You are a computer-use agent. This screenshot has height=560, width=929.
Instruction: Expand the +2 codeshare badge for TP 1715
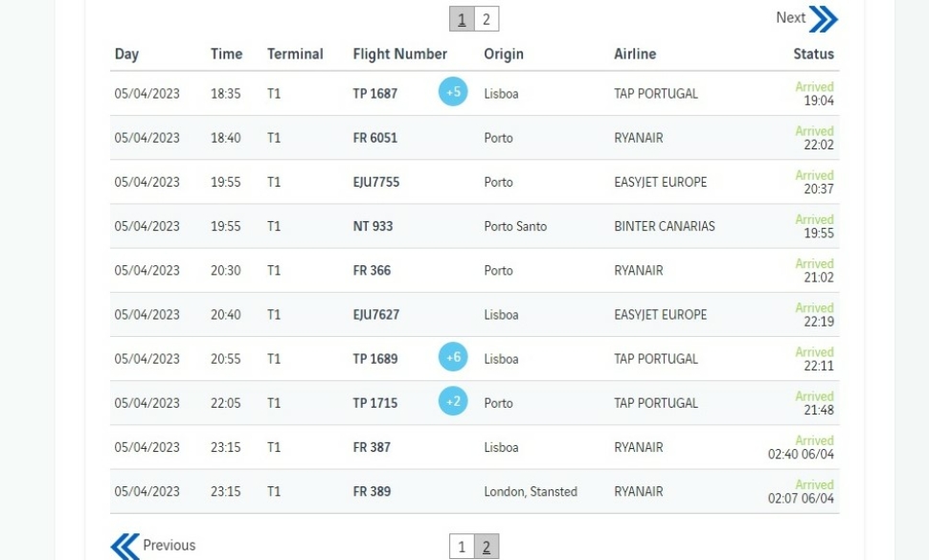tap(453, 401)
